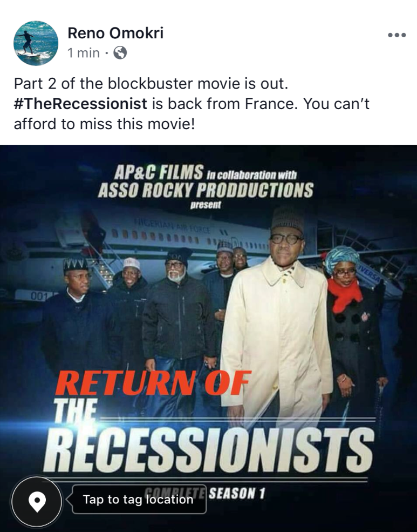Click the man in the cream coat on the poster
417x532 pixels.
coord(278,315)
